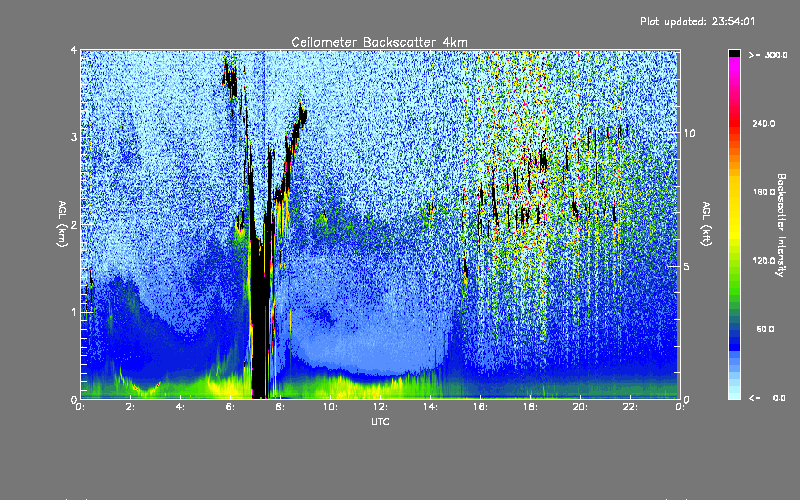This screenshot has width=800, height=500.
Task: Click the '1' km tick label
Action: [74, 312]
